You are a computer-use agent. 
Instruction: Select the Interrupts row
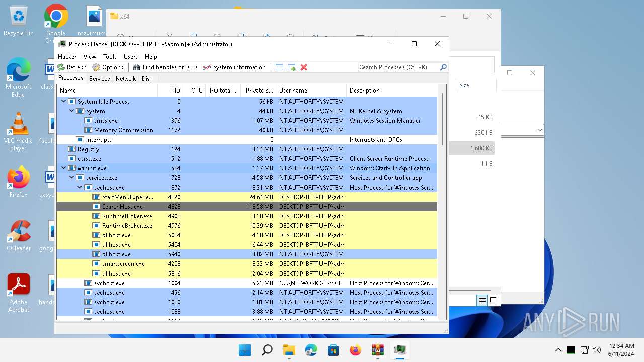(247, 139)
